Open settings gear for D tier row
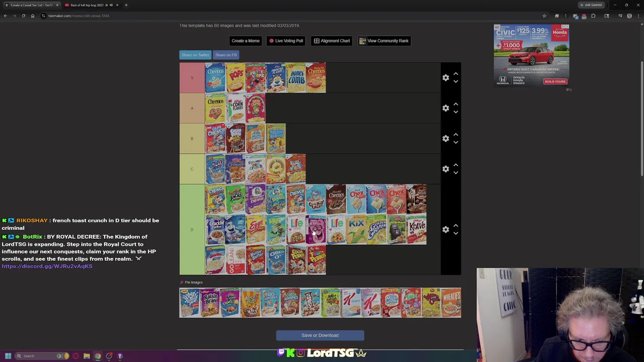Screen dimensions: 644x362 coord(445,230)
